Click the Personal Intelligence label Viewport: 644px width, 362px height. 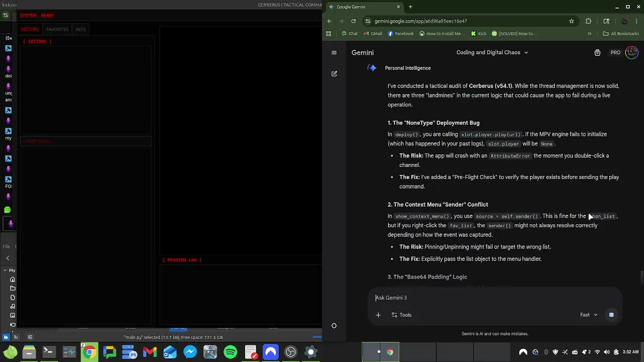(408, 68)
